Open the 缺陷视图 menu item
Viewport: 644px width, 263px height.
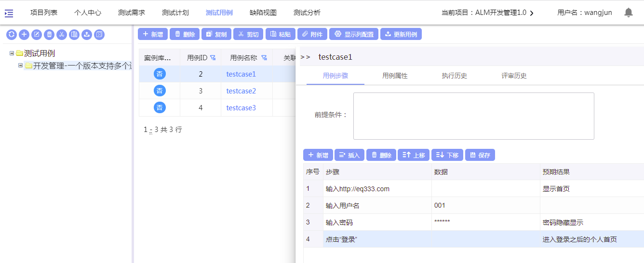coord(263,13)
